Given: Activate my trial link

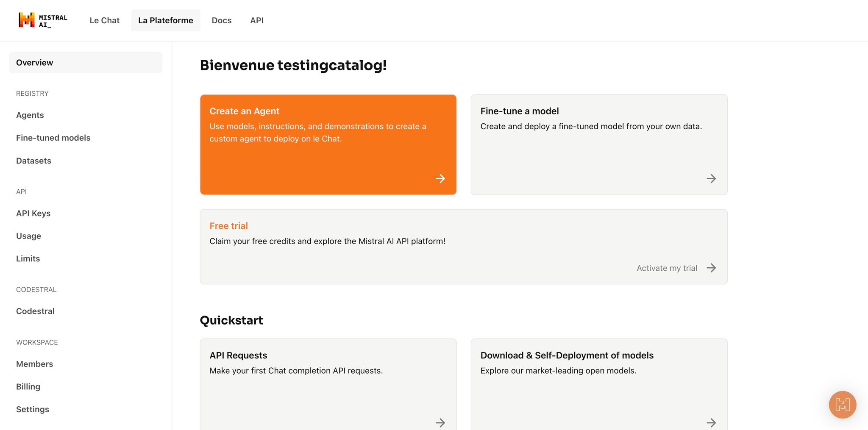Looking at the screenshot, I should [667, 268].
